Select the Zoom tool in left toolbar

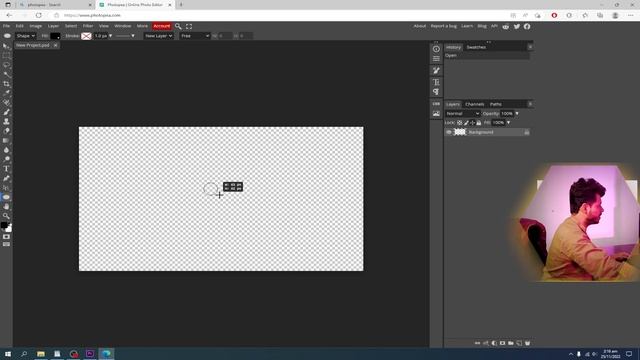[6, 216]
